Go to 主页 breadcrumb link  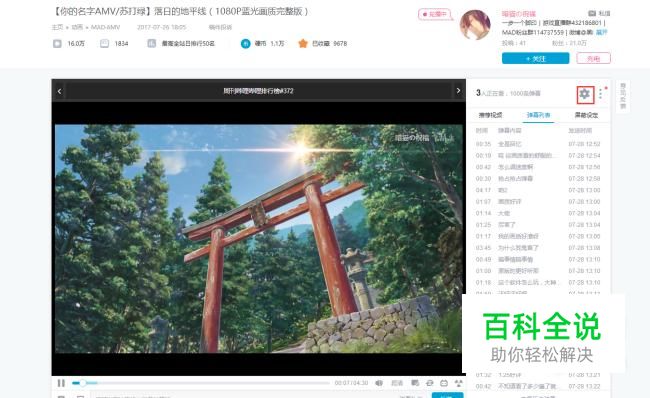[57, 27]
